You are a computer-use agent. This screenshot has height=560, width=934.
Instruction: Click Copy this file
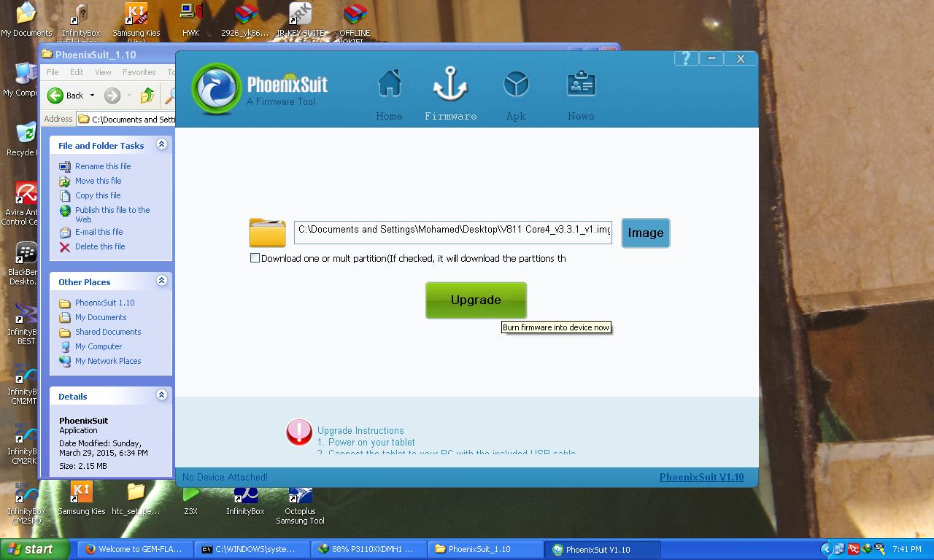[98, 195]
